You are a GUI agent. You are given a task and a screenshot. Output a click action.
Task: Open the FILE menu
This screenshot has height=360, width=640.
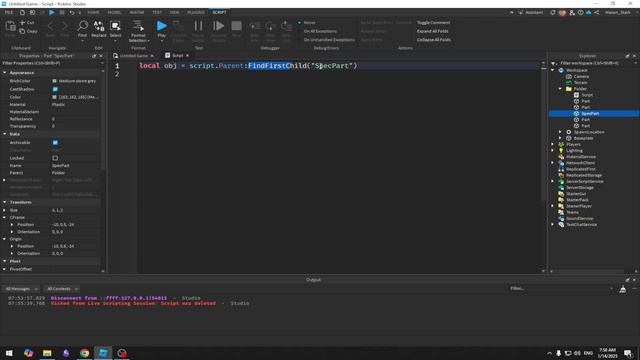9,13
